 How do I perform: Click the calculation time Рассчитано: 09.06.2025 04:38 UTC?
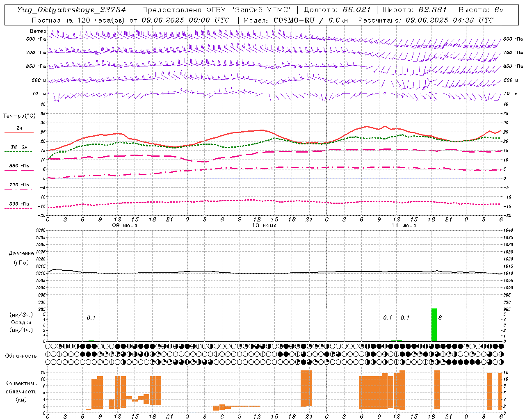[426, 20]
